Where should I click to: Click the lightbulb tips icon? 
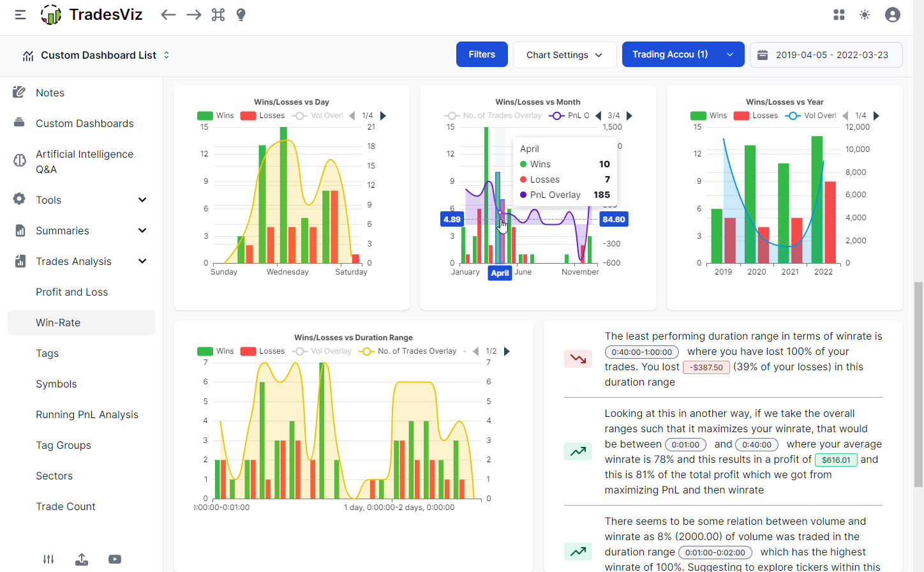(x=241, y=14)
